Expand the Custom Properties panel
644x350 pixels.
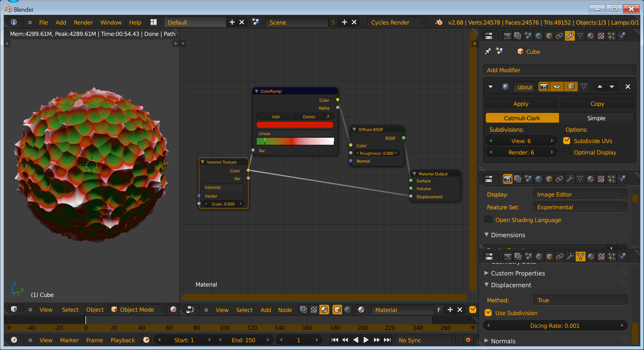coord(518,273)
